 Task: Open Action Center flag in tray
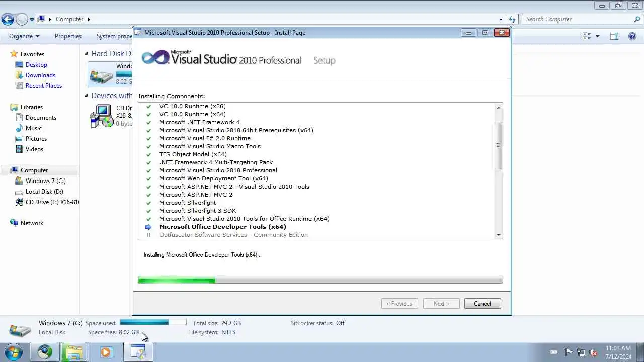click(x=569, y=352)
